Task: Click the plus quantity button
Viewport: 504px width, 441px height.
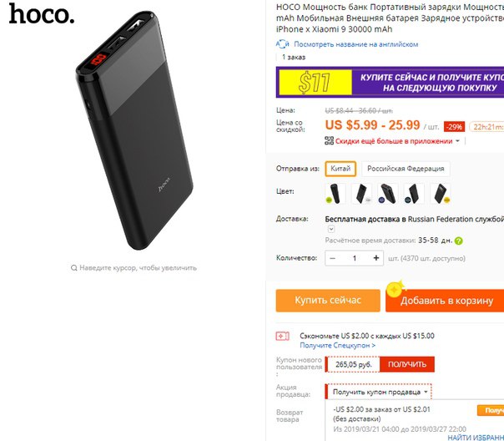Action: click(x=376, y=258)
